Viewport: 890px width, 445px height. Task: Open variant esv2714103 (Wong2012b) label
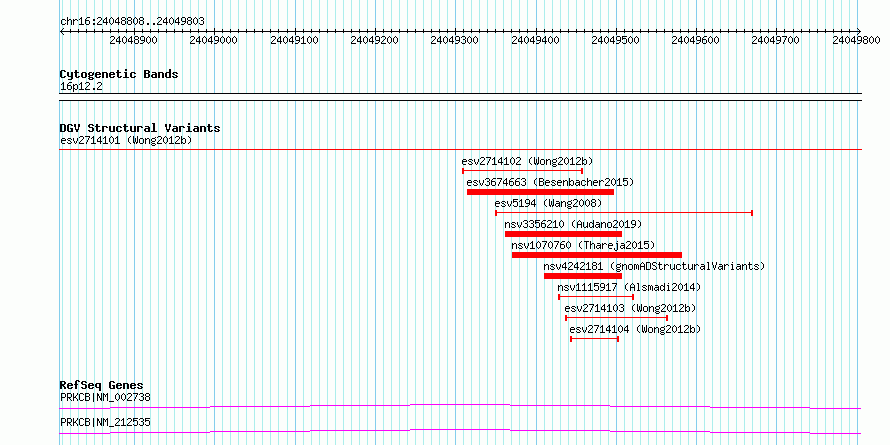(630, 308)
